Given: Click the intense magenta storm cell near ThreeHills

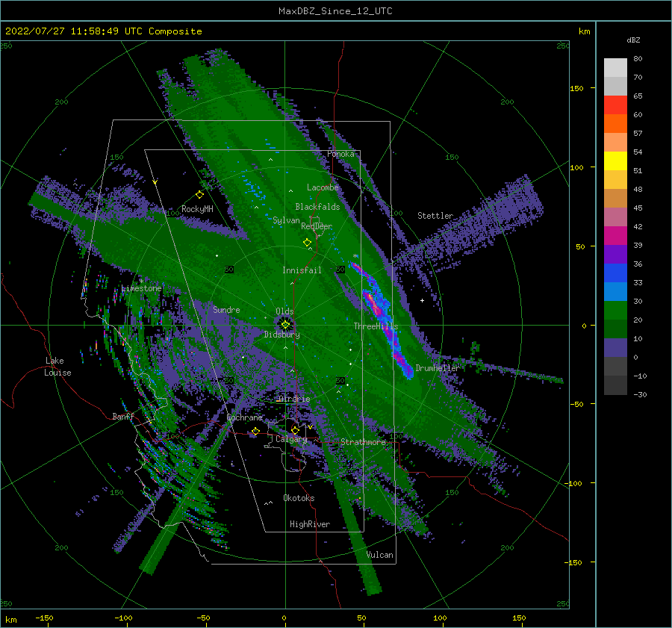Looking at the screenshot, I should 374,303.
